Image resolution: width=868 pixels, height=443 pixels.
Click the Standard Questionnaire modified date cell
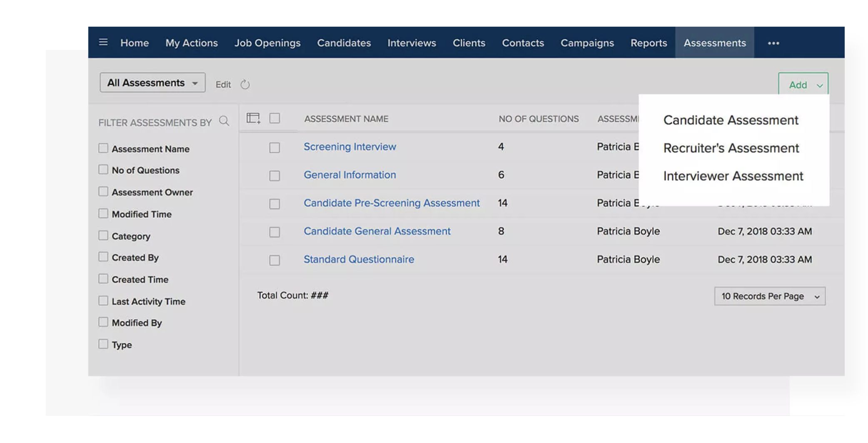pos(765,259)
